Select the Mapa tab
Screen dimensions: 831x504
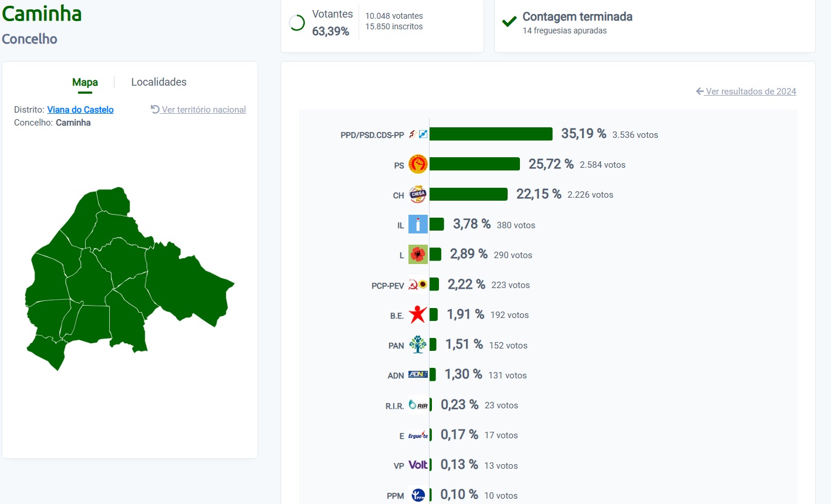click(x=85, y=82)
